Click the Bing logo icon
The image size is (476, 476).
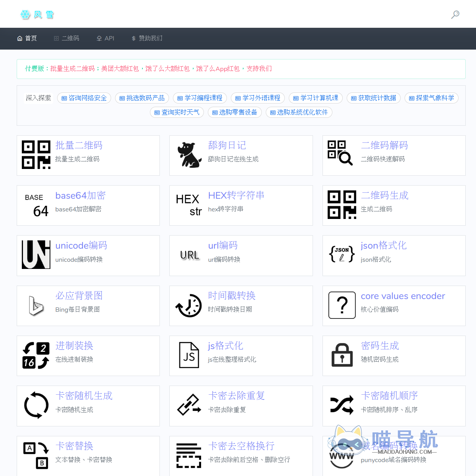pos(36,306)
